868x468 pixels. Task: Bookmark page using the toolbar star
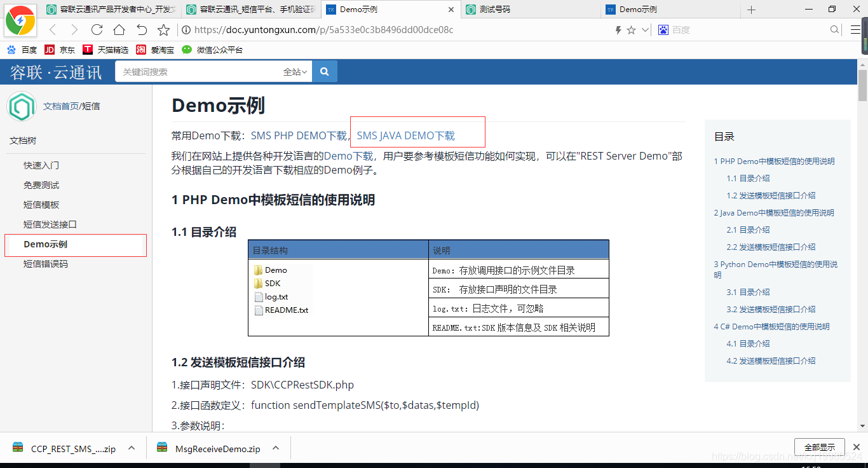click(163, 30)
